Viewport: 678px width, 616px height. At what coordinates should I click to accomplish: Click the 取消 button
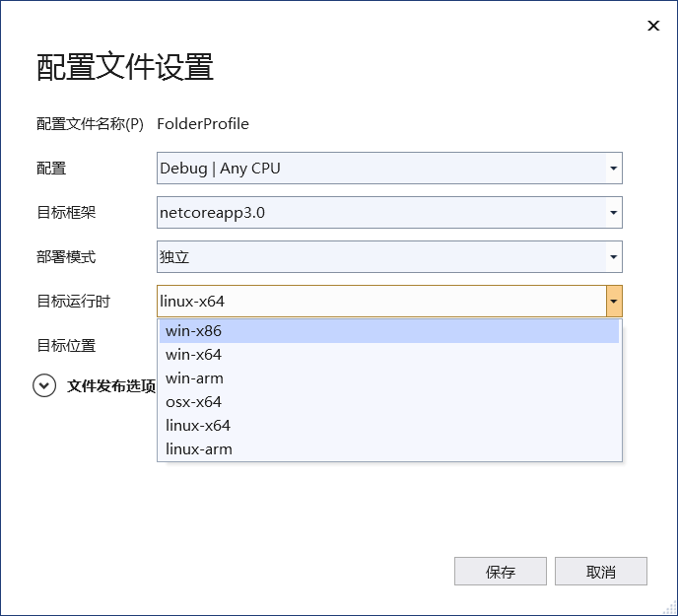coord(601,572)
